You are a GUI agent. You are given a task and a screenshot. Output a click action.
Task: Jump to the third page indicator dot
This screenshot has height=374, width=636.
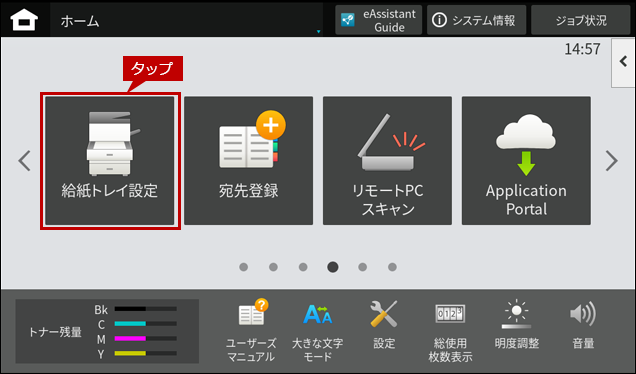(303, 267)
